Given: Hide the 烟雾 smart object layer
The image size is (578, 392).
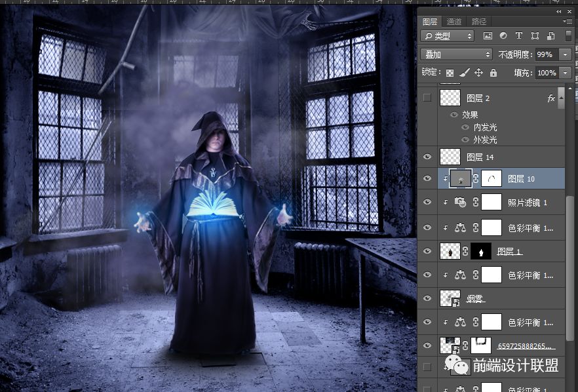Looking at the screenshot, I should click(427, 298).
